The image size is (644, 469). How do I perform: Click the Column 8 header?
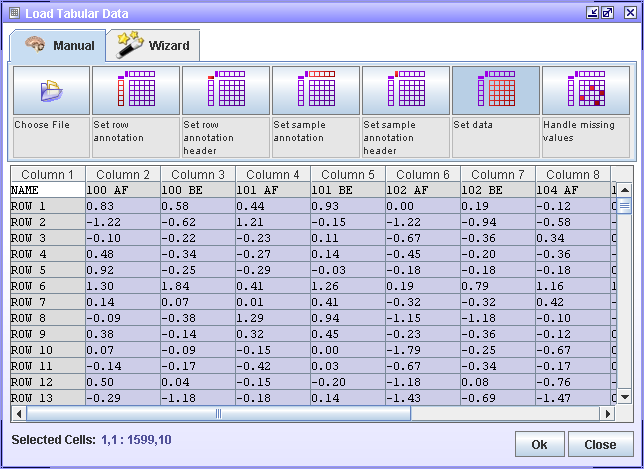click(x=573, y=175)
